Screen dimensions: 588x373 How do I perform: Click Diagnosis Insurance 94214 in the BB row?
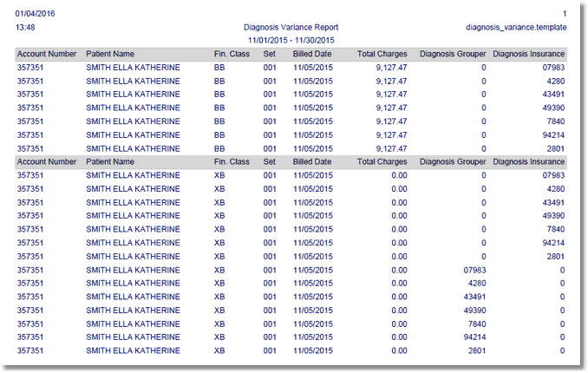[x=553, y=135]
